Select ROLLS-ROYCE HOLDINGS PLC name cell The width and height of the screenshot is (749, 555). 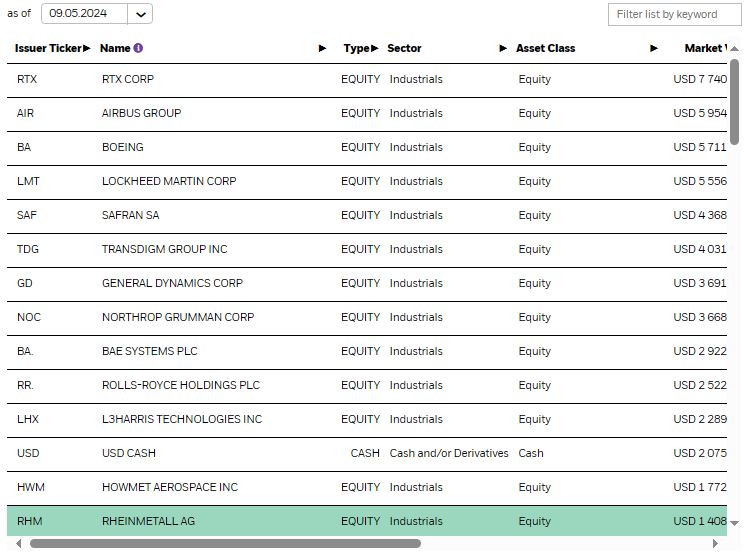point(181,385)
